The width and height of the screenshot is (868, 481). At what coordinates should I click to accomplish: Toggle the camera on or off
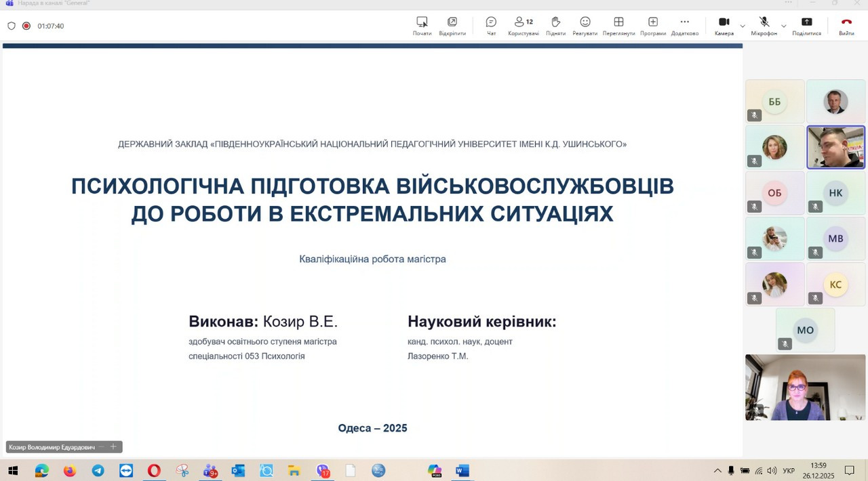tap(724, 26)
